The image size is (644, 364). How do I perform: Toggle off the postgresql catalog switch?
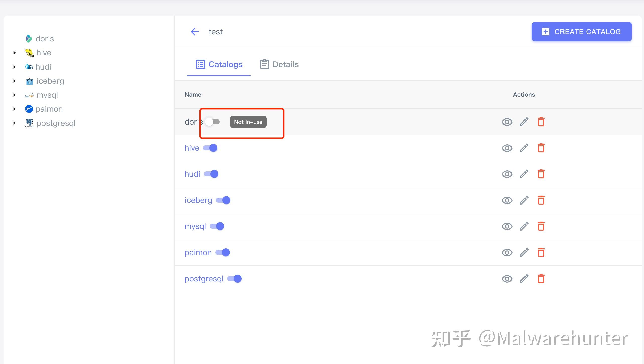point(234,279)
